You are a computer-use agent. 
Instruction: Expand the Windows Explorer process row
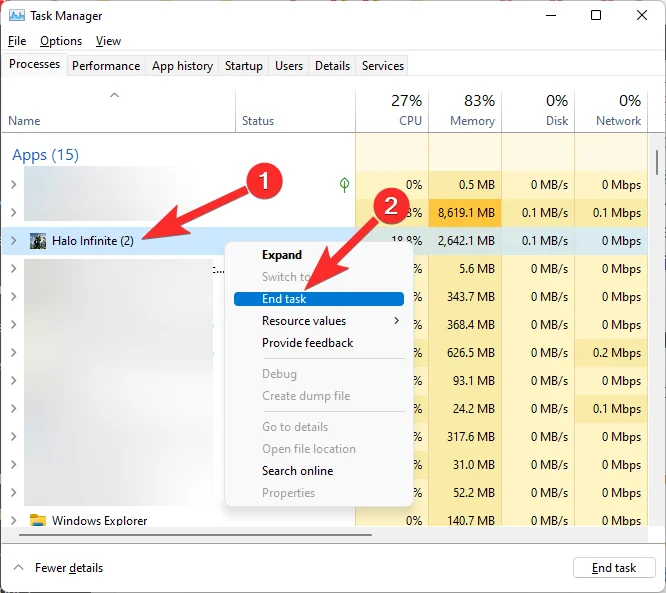pyautogui.click(x=14, y=520)
